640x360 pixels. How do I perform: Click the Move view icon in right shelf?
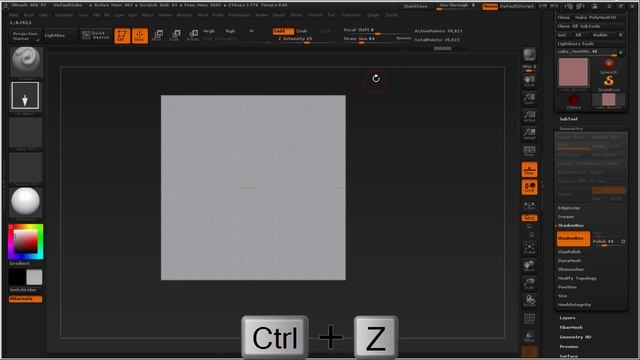click(529, 266)
